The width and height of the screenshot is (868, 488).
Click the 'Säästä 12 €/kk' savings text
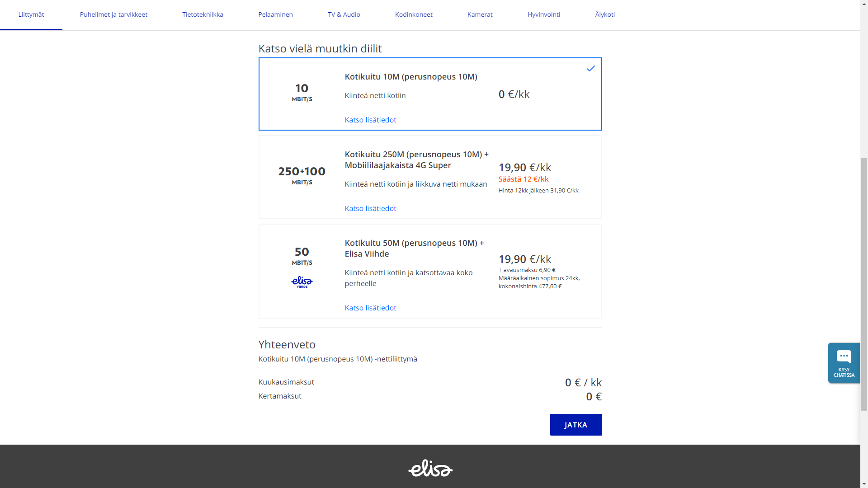pos(524,179)
